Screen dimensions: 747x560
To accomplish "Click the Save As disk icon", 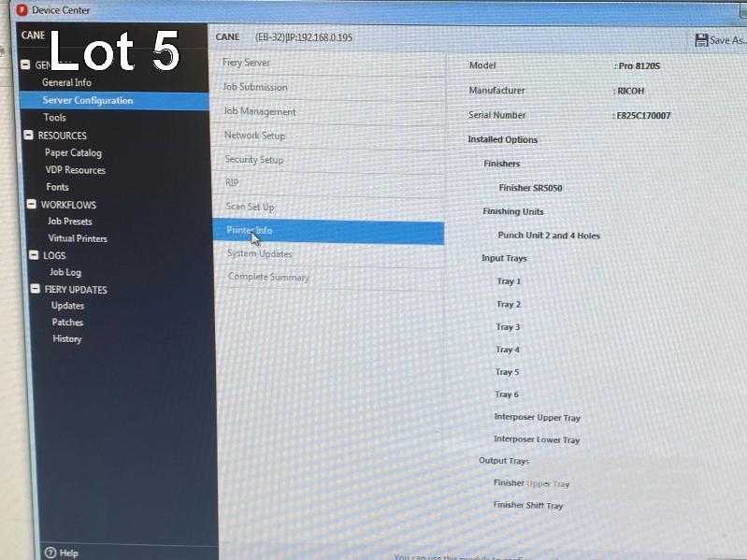I will 701,40.
